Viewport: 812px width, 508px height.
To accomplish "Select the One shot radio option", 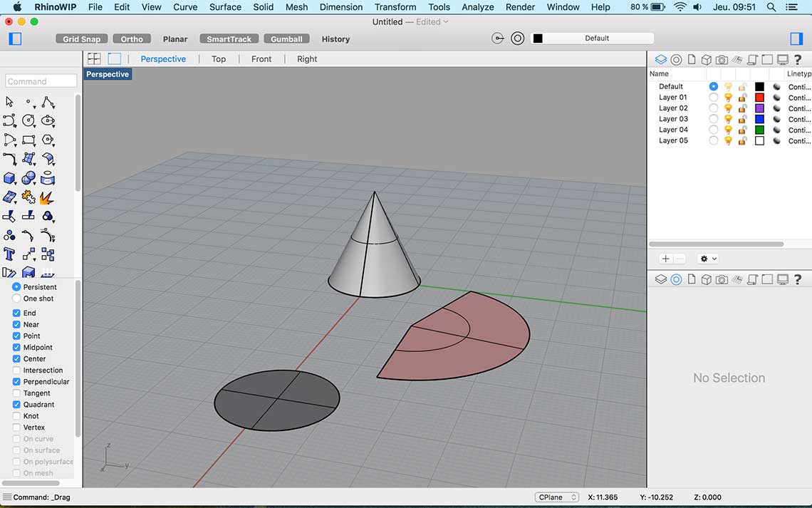I will pos(16,299).
